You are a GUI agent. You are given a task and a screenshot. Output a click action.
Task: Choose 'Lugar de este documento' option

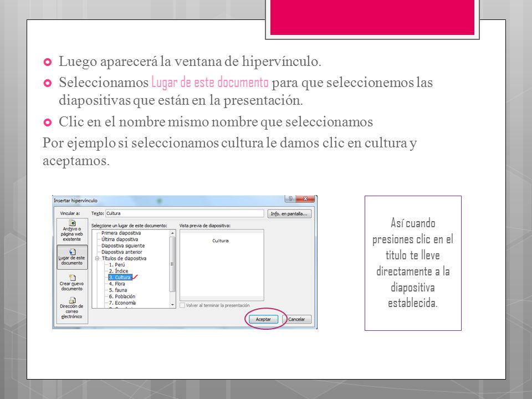pyautogui.click(x=72, y=257)
